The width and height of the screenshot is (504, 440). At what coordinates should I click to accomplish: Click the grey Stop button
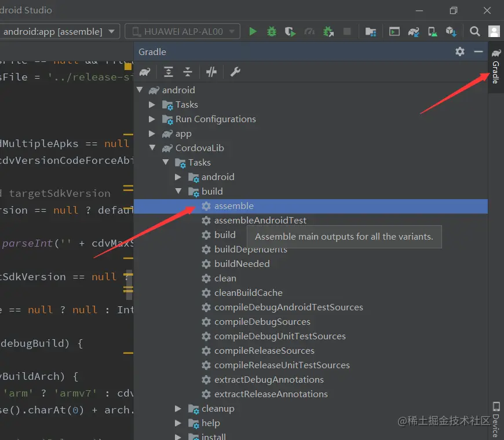coord(347,31)
